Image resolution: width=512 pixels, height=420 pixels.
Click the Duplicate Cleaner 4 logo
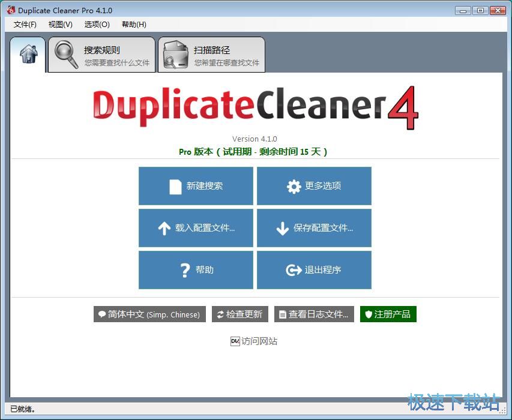pos(256,107)
